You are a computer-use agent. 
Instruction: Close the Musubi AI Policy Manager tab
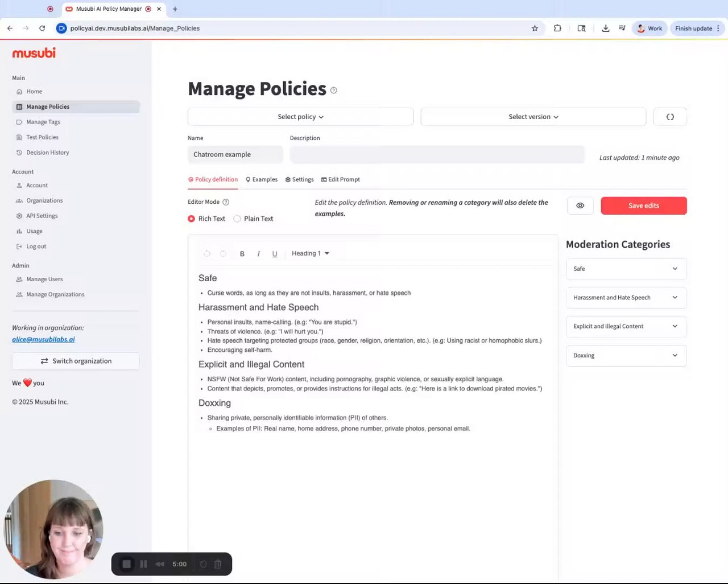coord(159,9)
